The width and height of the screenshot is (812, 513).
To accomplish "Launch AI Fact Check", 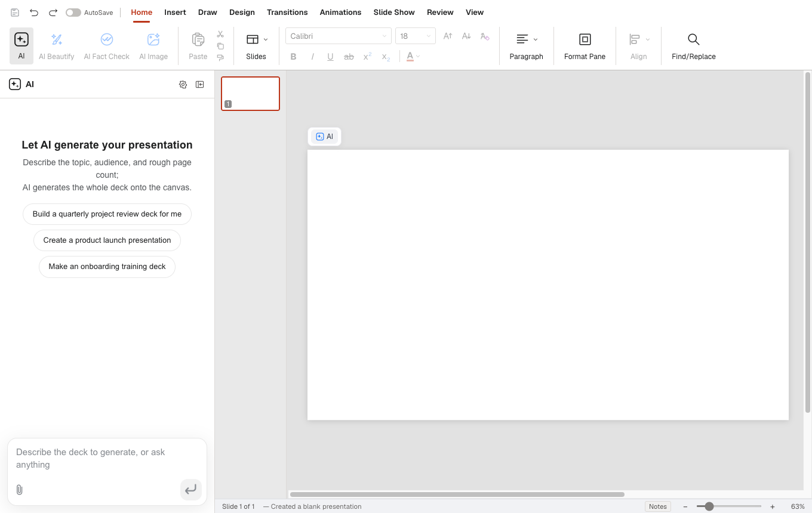I will tap(107, 46).
